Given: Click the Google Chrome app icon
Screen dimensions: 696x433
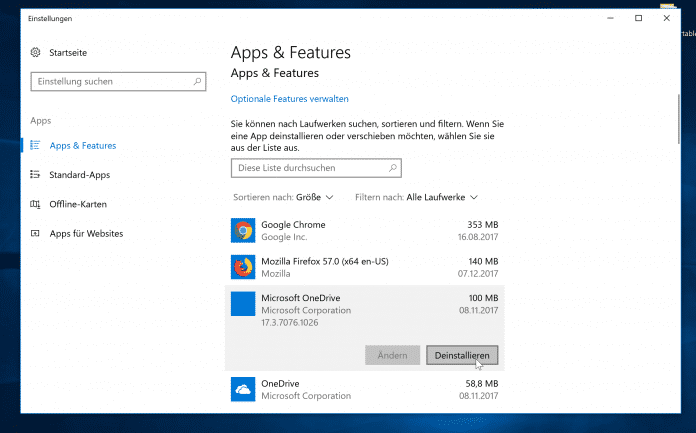Looking at the screenshot, I should (x=243, y=231).
